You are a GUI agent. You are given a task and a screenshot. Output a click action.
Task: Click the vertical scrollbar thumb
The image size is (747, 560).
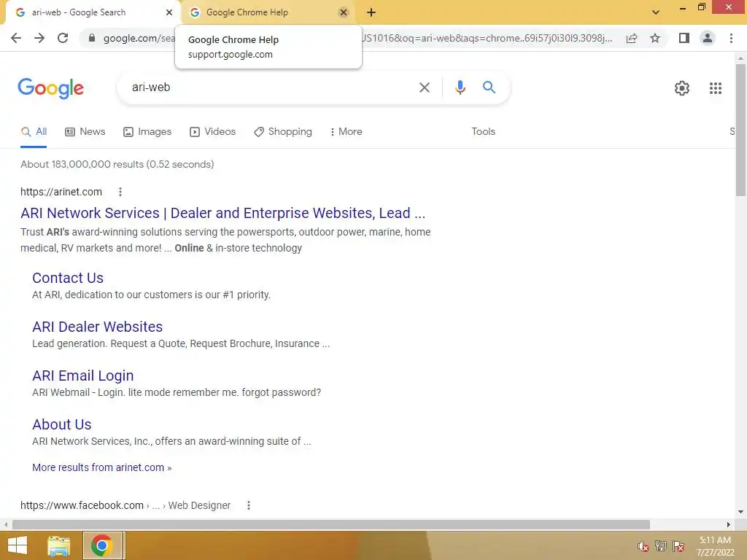(x=740, y=130)
